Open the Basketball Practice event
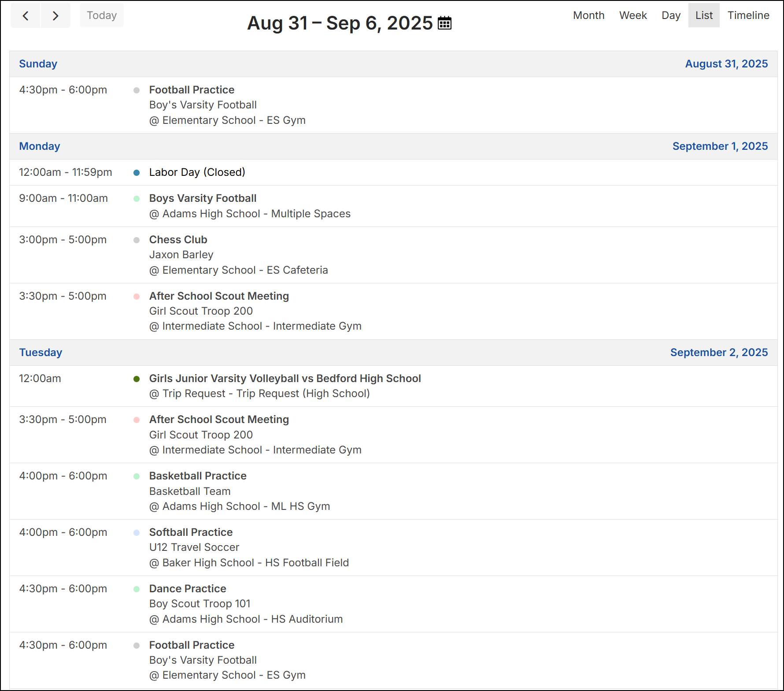 coord(198,476)
